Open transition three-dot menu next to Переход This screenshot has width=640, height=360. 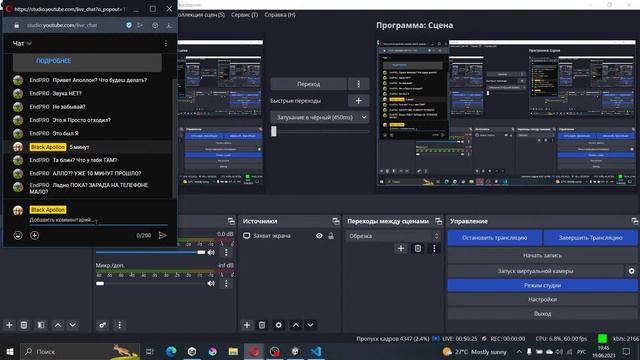click(x=359, y=84)
